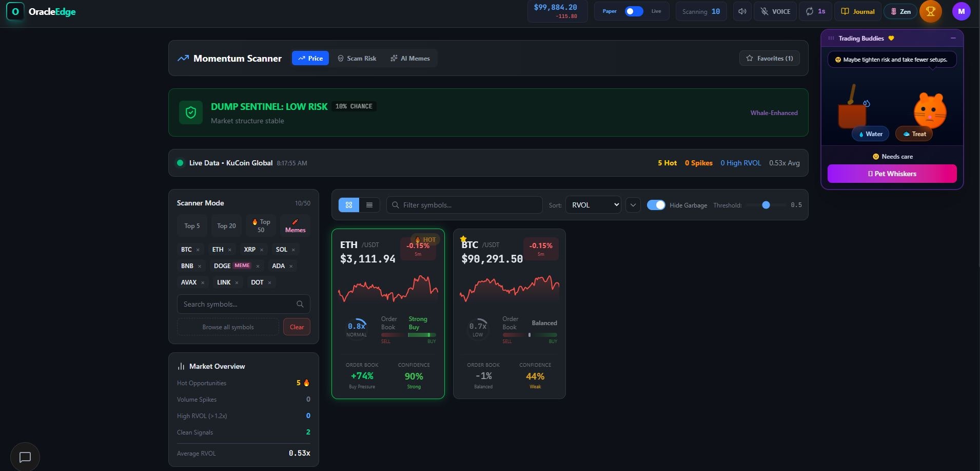Click the Dump Sentinel shield icon

191,112
